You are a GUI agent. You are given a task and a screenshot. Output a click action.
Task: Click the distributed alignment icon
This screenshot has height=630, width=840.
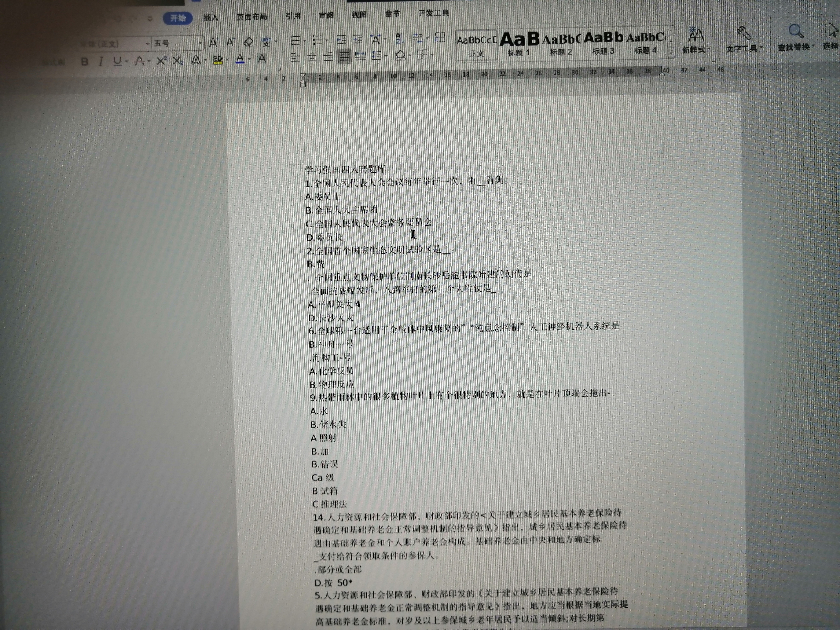[360, 56]
